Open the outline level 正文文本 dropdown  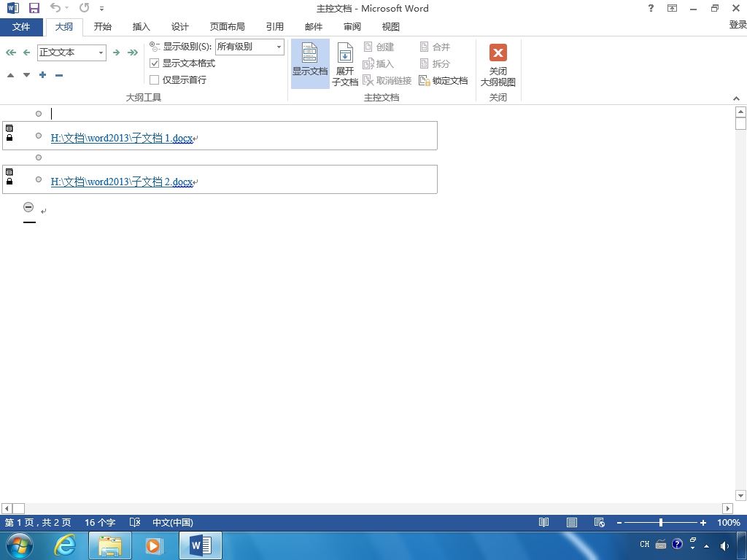coord(101,52)
